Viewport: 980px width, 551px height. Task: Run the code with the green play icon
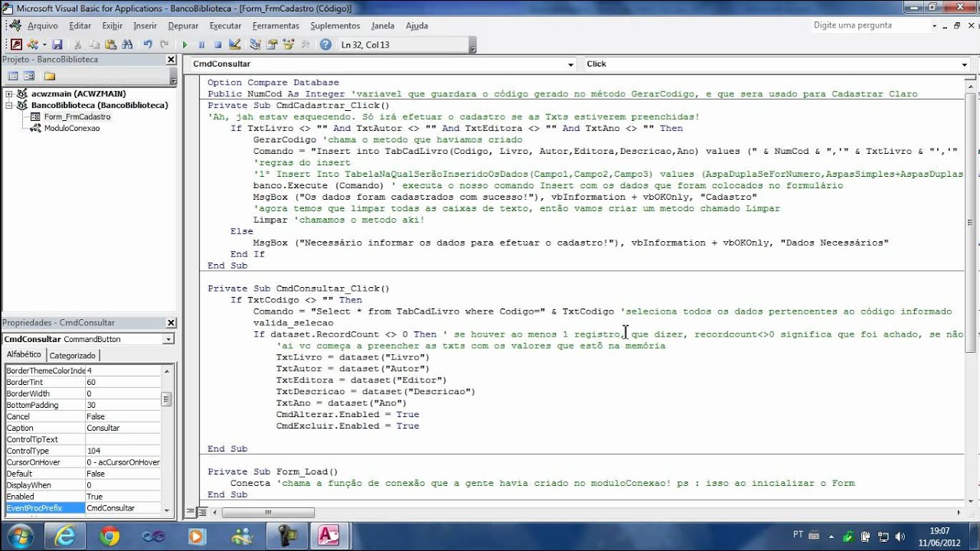(x=185, y=45)
